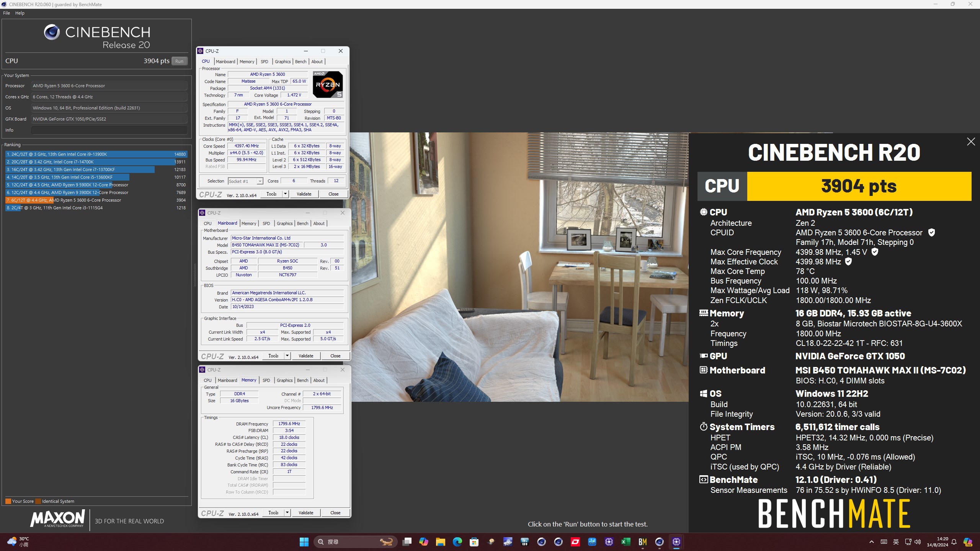Click Close button in bottom CPU-Z Memory window
Image resolution: width=980 pixels, height=551 pixels.
335,513
